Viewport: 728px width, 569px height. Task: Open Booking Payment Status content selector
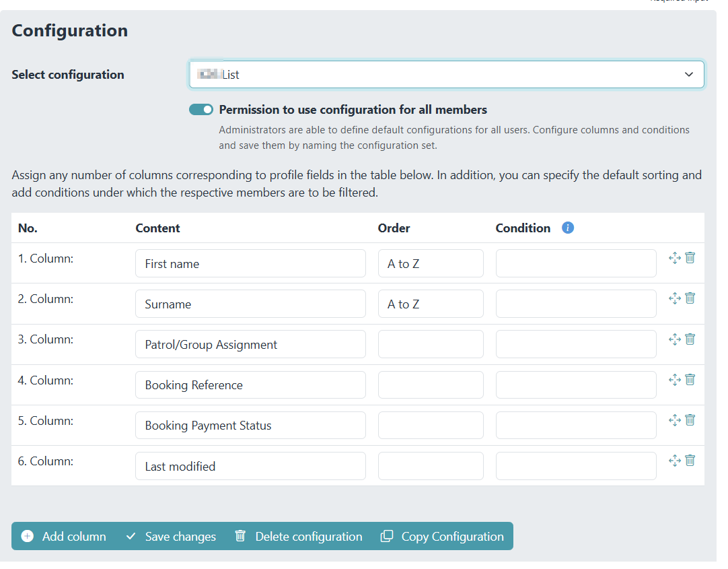(250, 425)
